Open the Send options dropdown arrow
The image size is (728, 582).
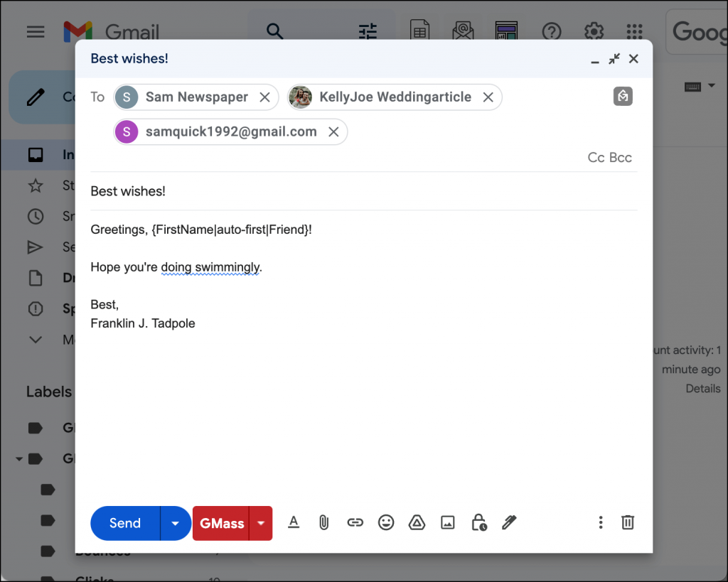[175, 523]
